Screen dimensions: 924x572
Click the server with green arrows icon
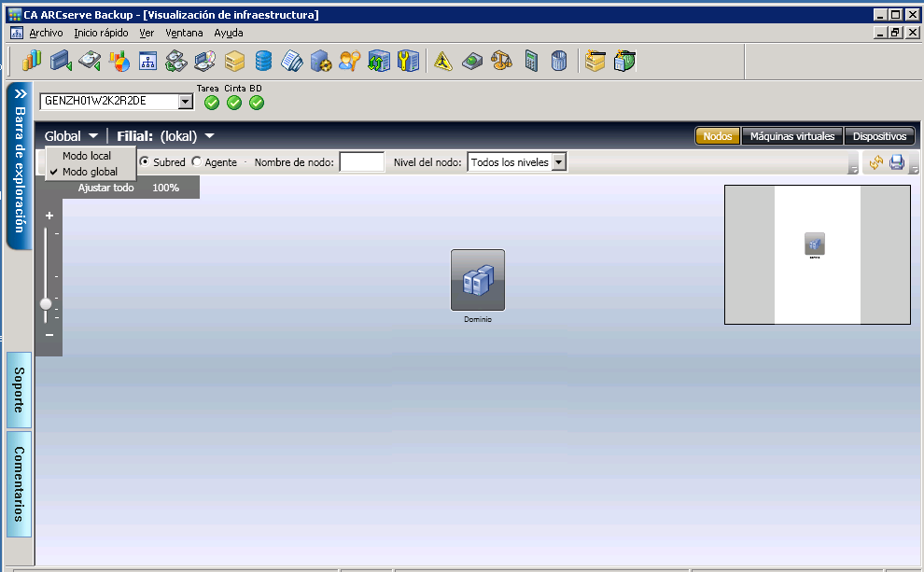[x=379, y=61]
